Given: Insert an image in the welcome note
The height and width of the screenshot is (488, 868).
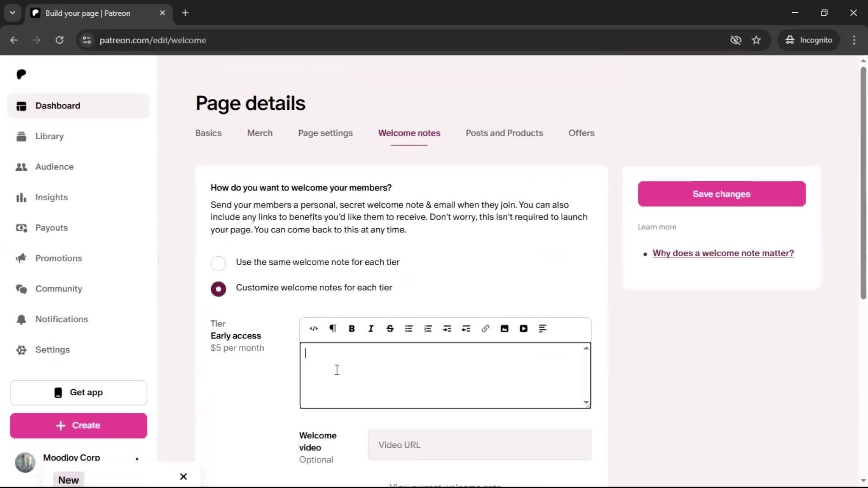Looking at the screenshot, I should [505, 328].
